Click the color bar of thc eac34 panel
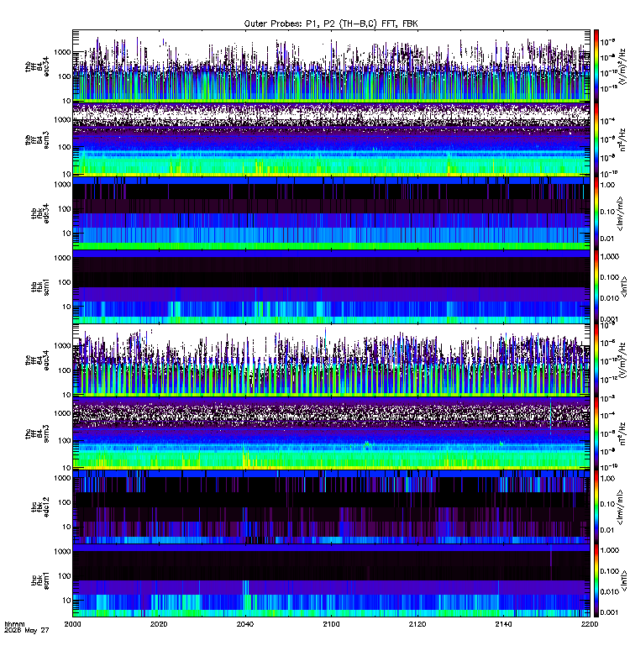This screenshot has width=630, height=672. click(x=596, y=360)
